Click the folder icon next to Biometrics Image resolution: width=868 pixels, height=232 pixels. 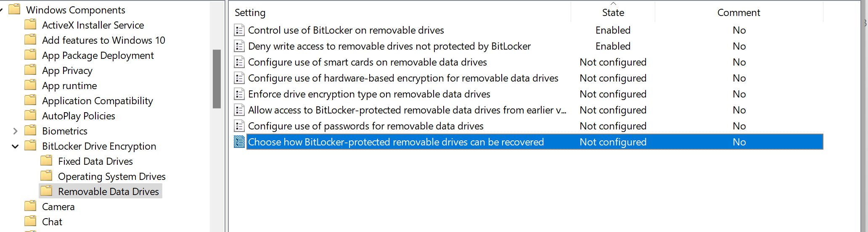(30, 131)
